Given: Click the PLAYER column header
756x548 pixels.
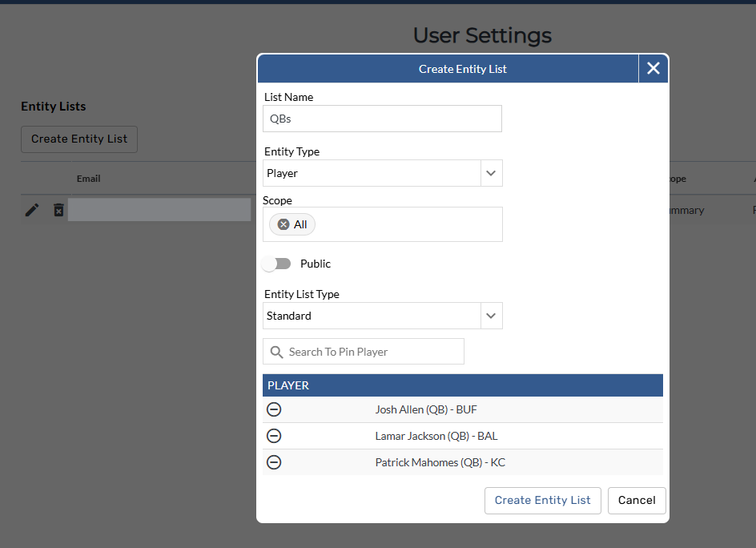Looking at the screenshot, I should [x=288, y=385].
